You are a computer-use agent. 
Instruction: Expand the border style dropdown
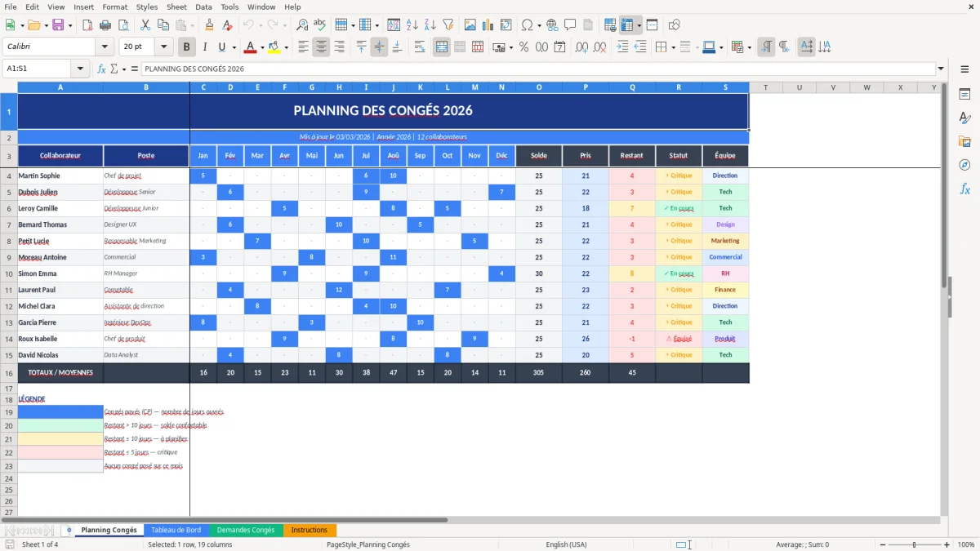[x=697, y=48]
